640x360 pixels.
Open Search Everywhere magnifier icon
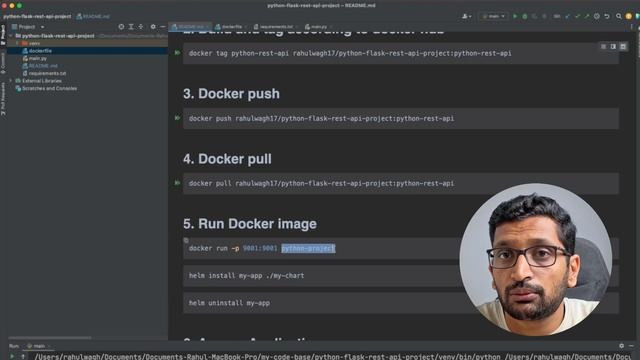(x=619, y=16)
